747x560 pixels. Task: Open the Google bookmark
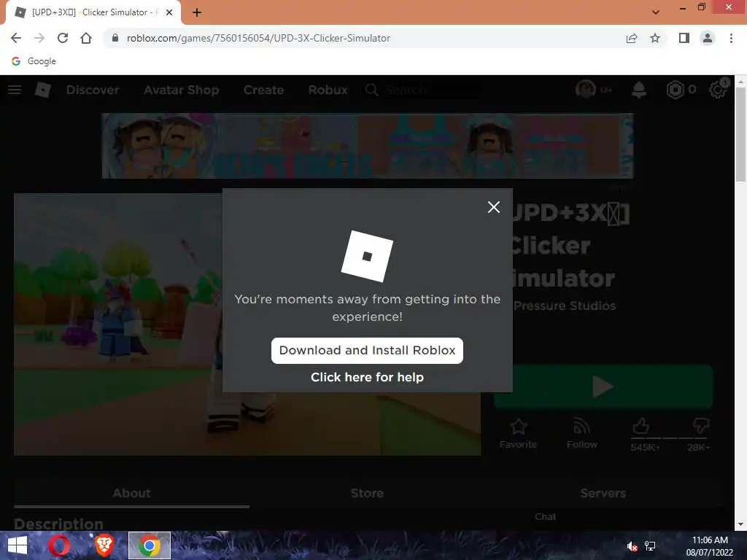34,61
